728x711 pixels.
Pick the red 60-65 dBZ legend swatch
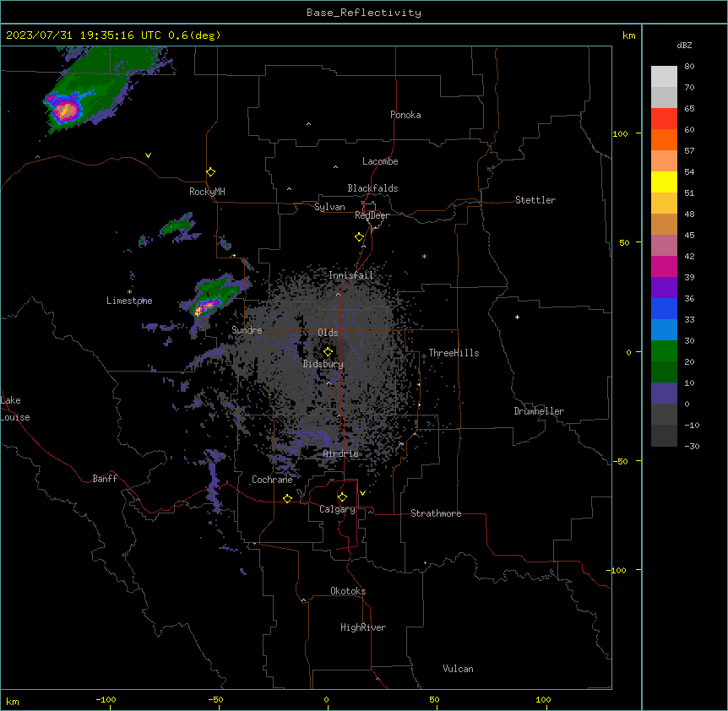(x=664, y=118)
